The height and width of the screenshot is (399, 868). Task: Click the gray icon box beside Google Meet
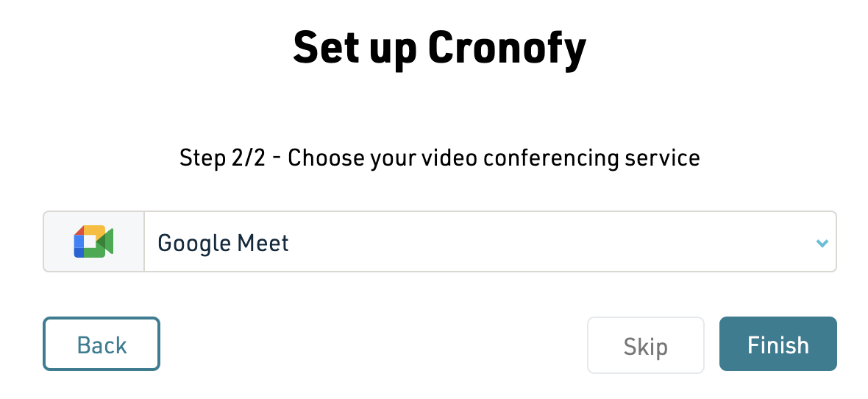point(93,241)
